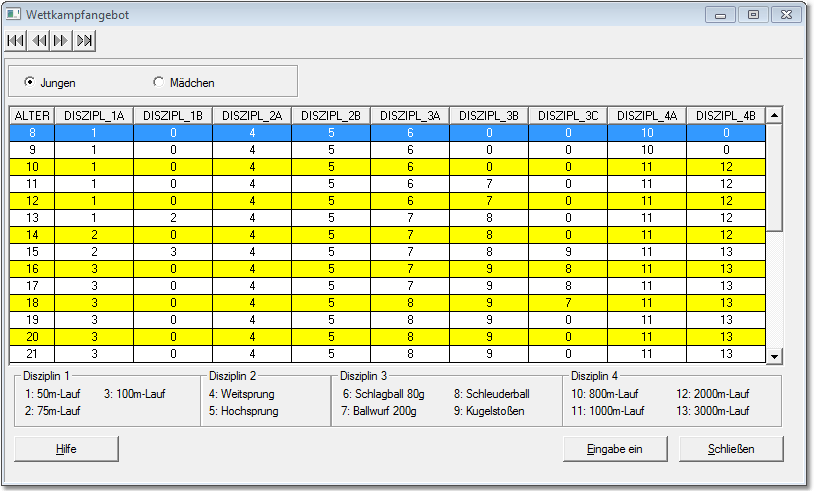Click the Schließen button

click(731, 449)
